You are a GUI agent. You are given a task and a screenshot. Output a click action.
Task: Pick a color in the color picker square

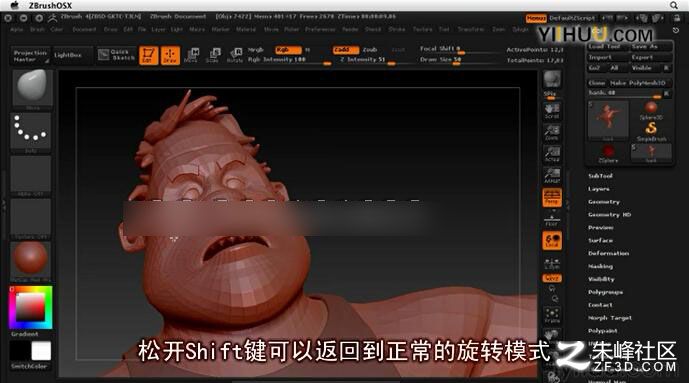click(30, 307)
